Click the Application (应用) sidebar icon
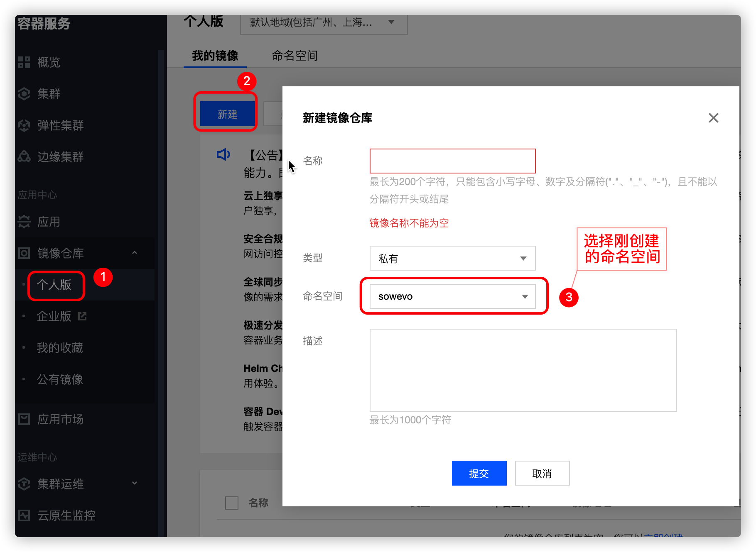 (24, 222)
